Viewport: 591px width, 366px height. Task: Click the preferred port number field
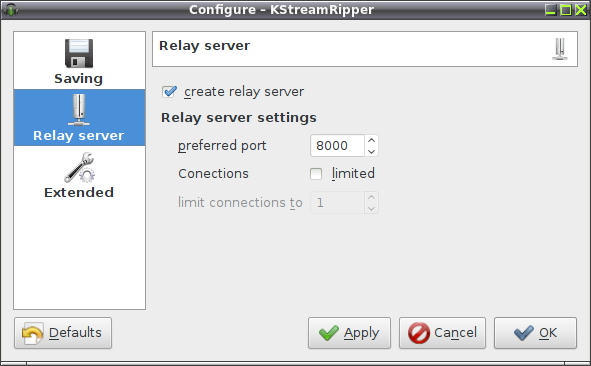pos(337,145)
